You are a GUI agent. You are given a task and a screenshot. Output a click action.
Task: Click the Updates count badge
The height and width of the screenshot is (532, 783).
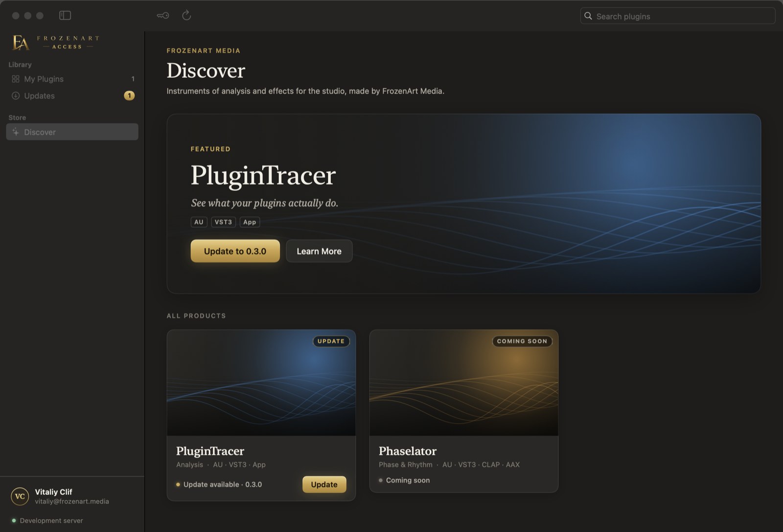(x=129, y=96)
